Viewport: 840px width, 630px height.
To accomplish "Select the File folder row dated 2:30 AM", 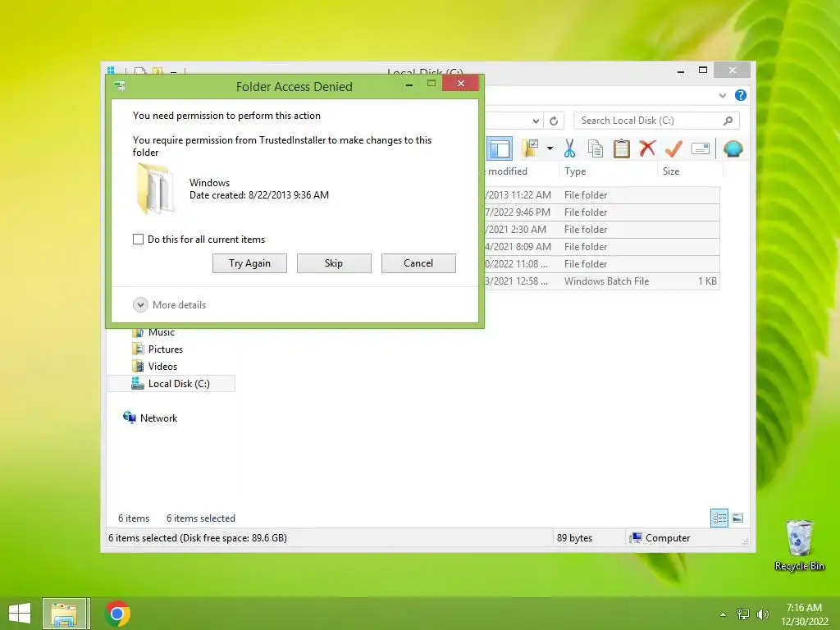I will click(602, 230).
